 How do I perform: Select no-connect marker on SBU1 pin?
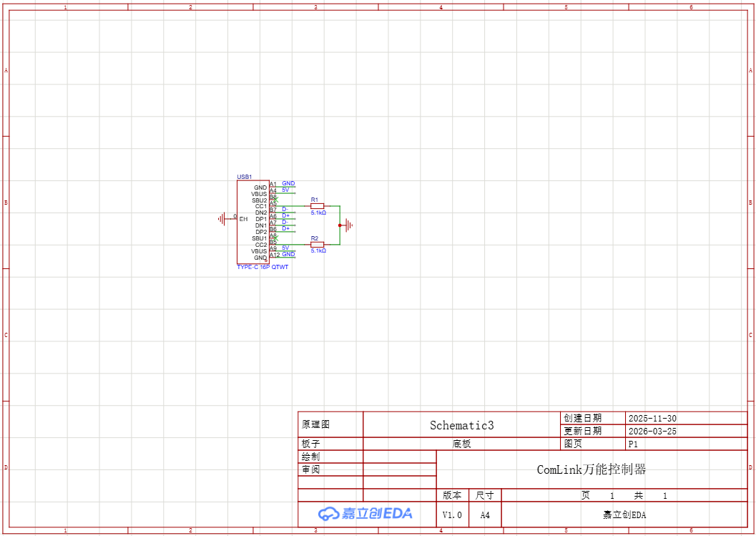(x=275, y=238)
